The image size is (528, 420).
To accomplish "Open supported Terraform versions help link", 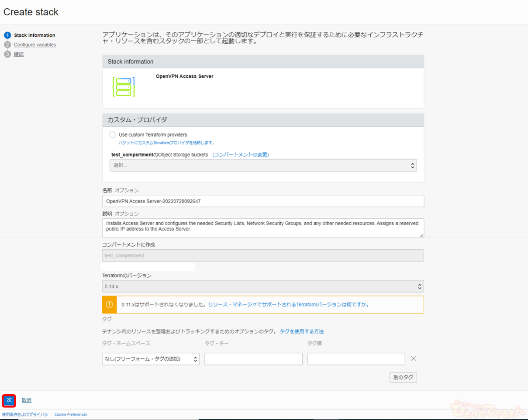I will pyautogui.click(x=289, y=305).
